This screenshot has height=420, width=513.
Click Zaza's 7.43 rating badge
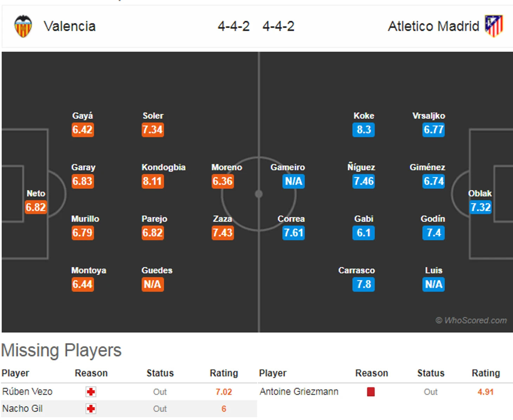coord(223,233)
